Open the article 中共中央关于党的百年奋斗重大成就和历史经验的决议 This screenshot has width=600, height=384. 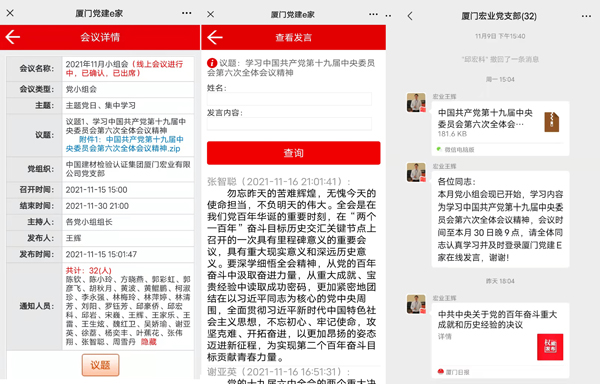[501, 340]
